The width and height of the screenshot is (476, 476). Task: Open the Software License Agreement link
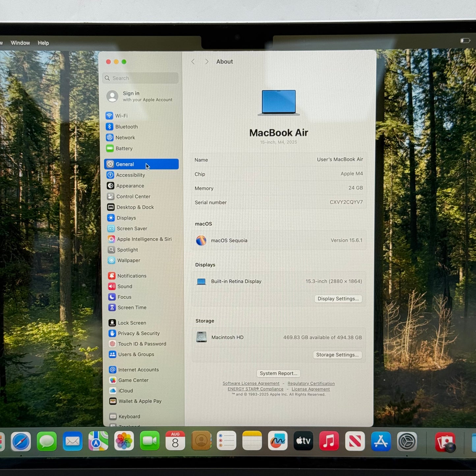[x=251, y=383]
